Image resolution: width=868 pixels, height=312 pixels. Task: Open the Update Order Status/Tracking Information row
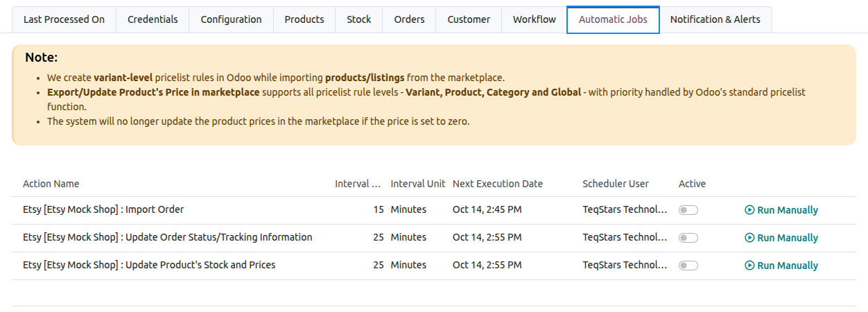coord(434,237)
